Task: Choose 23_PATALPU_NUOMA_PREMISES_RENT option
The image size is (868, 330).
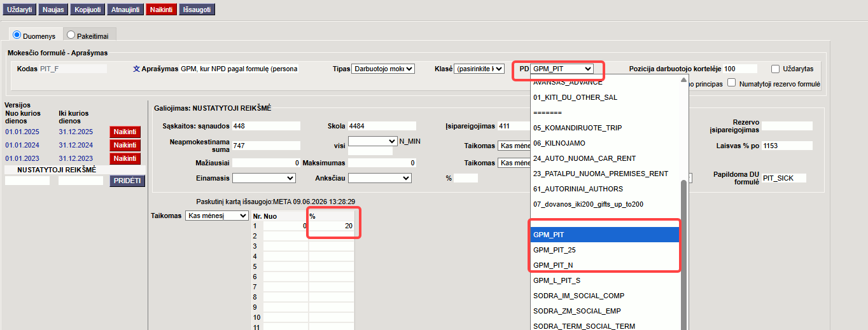Action: [x=605, y=174]
